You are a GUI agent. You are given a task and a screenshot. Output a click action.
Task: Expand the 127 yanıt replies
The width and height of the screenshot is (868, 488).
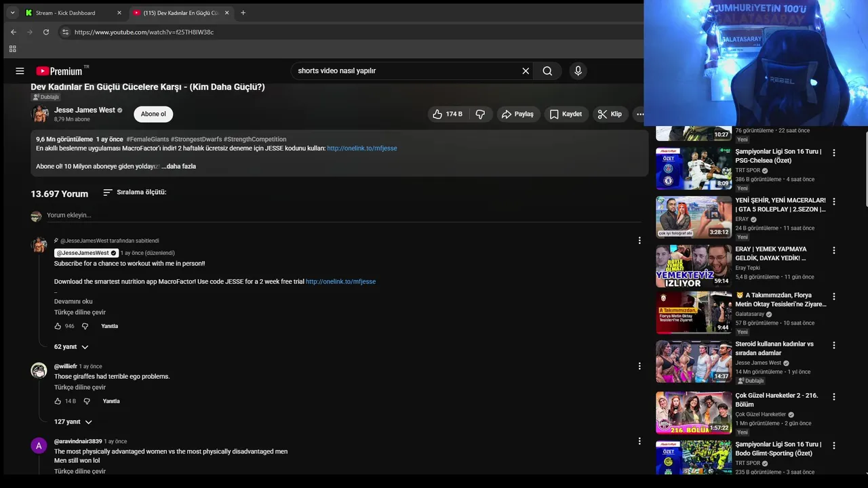pyautogui.click(x=73, y=422)
